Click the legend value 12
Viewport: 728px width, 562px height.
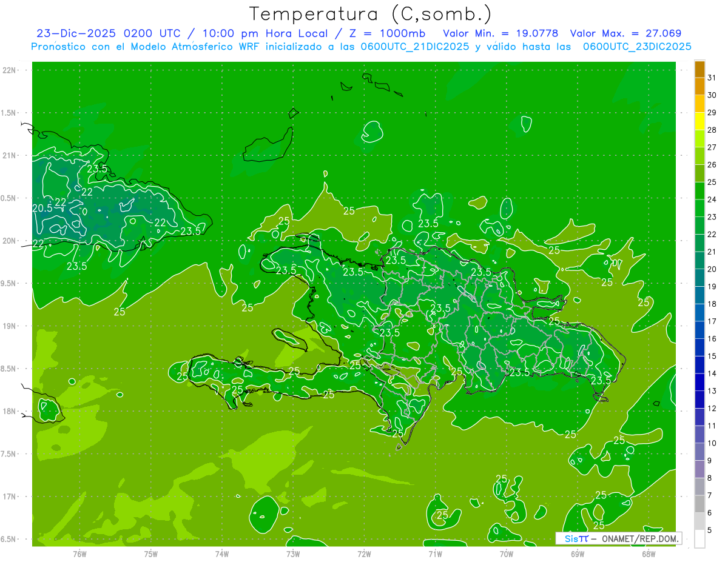(x=712, y=408)
